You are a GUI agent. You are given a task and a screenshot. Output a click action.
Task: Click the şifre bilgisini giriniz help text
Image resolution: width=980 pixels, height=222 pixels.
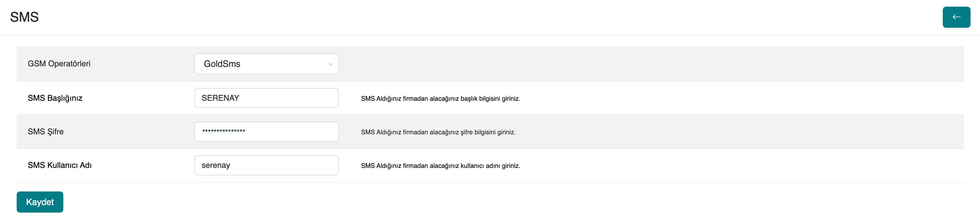pyautogui.click(x=438, y=132)
